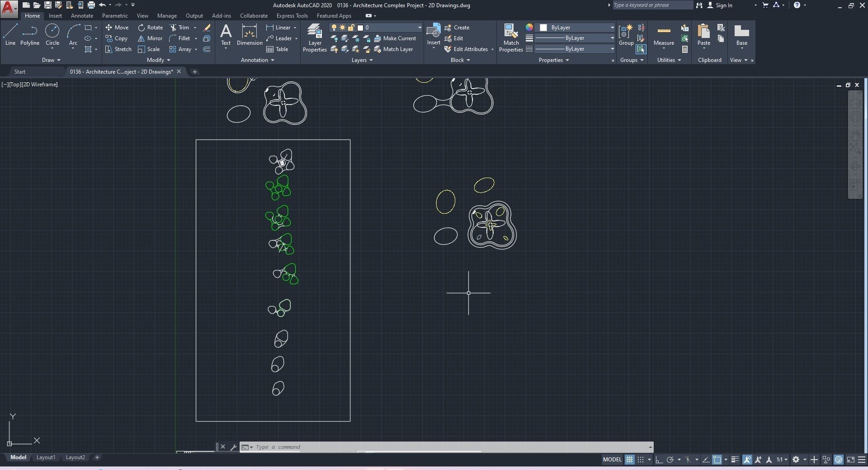Toggle polar tracking
This screenshot has height=470, width=868.
[x=670, y=460]
